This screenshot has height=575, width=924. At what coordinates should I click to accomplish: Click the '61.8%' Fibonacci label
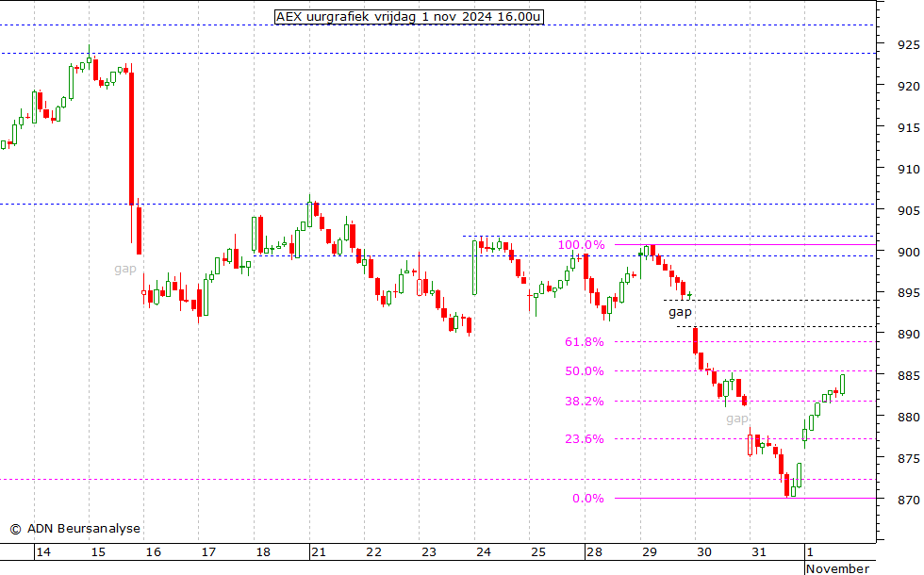pos(584,341)
